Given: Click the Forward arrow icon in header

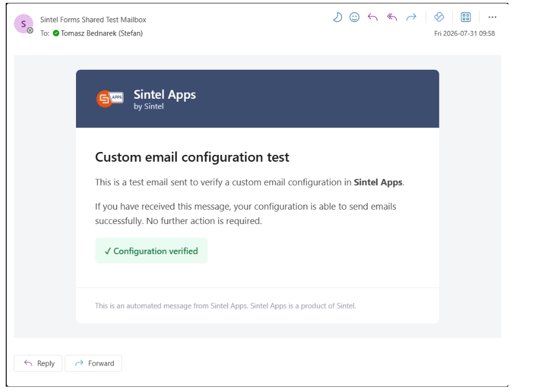Looking at the screenshot, I should coord(412,17).
